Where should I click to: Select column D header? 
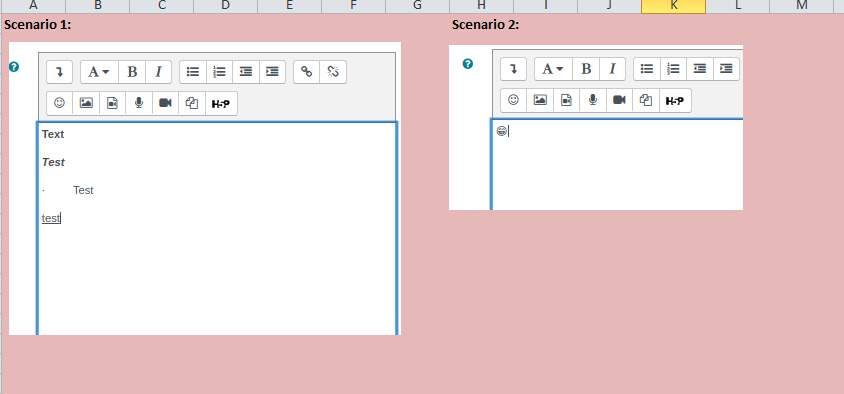pyautogui.click(x=226, y=6)
